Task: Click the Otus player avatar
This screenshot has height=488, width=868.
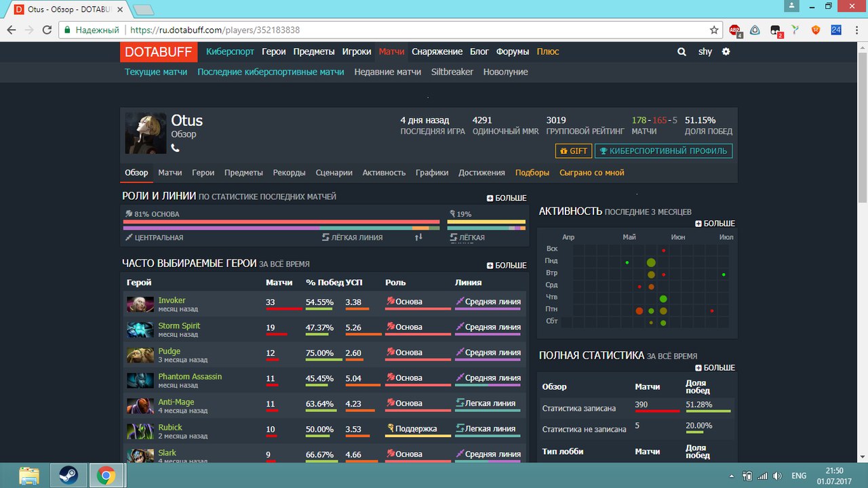Action: coord(145,133)
